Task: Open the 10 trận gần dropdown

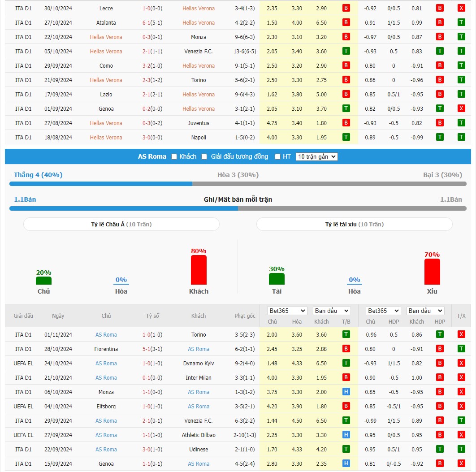Action: coord(316,156)
